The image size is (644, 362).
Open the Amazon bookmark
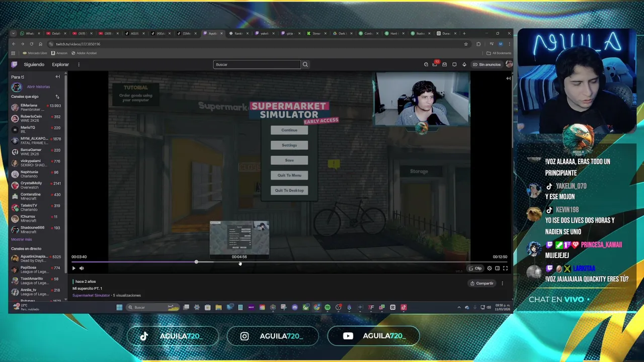[x=59, y=53]
